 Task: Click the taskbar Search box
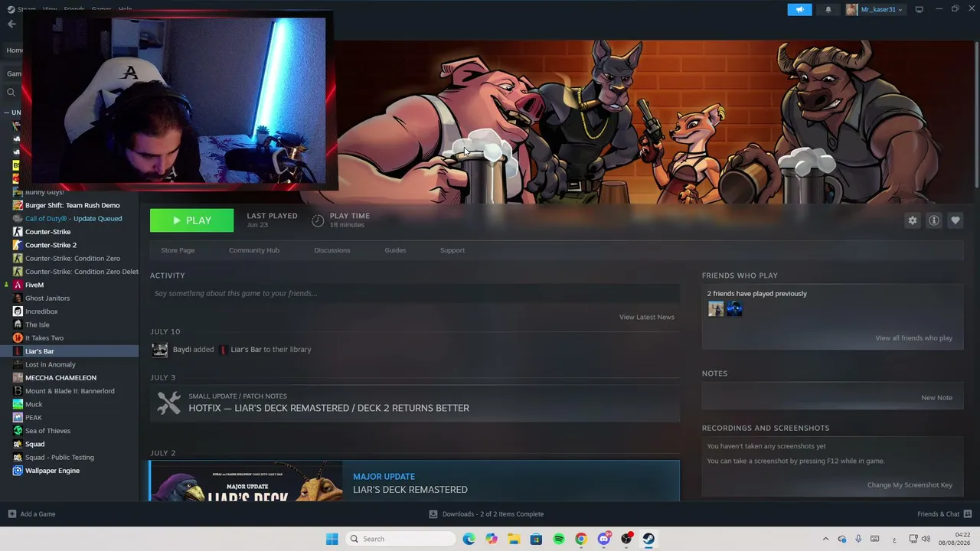pyautogui.click(x=400, y=539)
